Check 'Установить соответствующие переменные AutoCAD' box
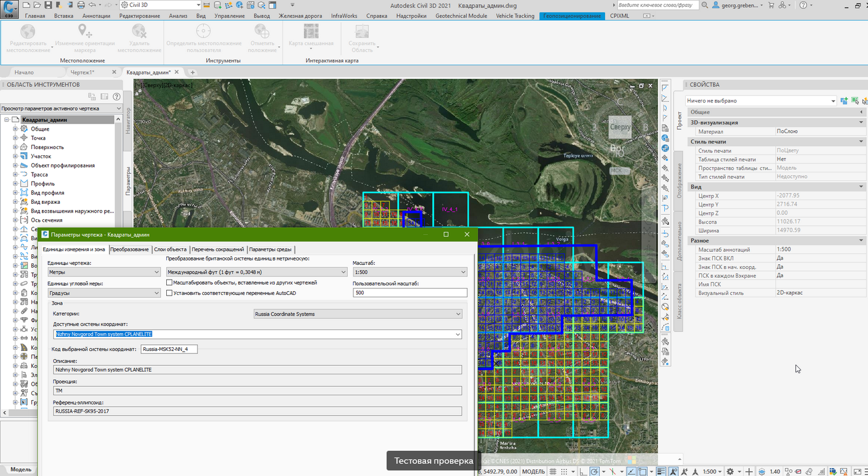The width and height of the screenshot is (868, 476). pos(169,293)
